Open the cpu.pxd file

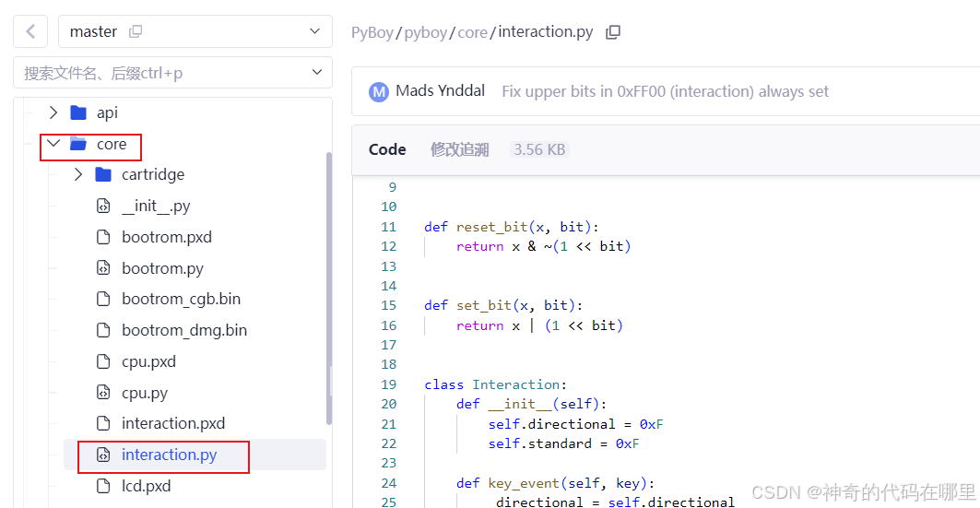click(148, 361)
